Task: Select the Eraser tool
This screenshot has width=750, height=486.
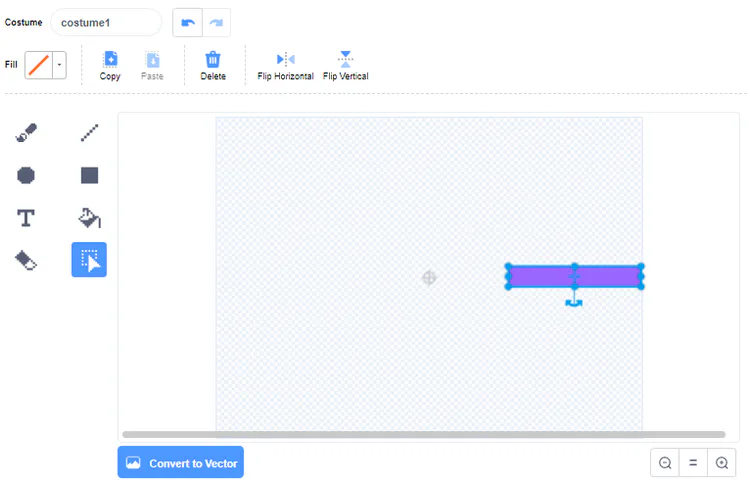Action: (26, 261)
